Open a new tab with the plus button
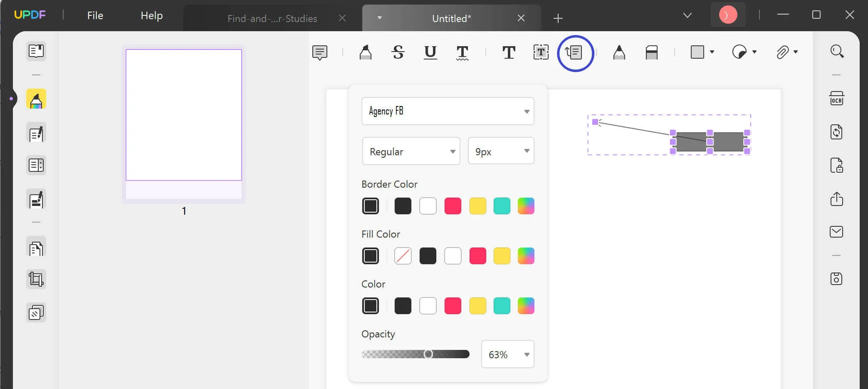The image size is (868, 389). pyautogui.click(x=557, y=18)
